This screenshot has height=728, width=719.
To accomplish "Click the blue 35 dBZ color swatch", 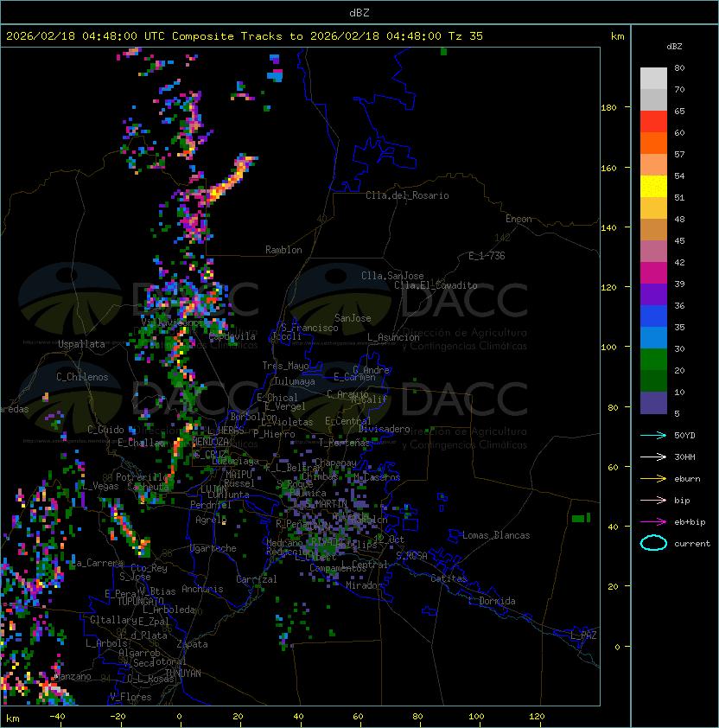I will pos(653,316).
